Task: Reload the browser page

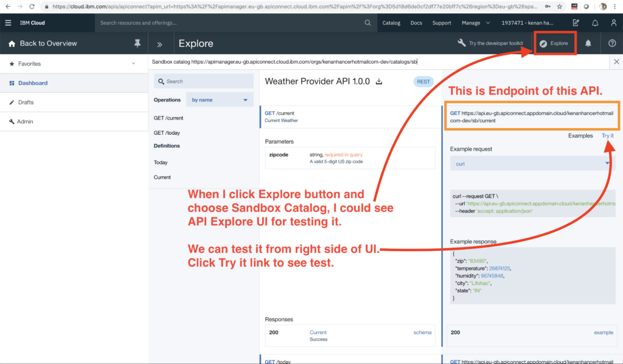Action: point(32,6)
